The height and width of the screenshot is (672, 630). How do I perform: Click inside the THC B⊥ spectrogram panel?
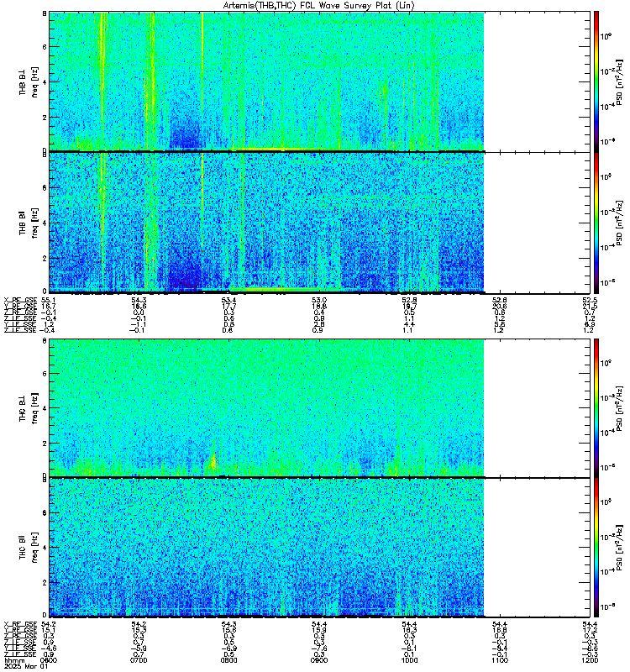point(319,408)
